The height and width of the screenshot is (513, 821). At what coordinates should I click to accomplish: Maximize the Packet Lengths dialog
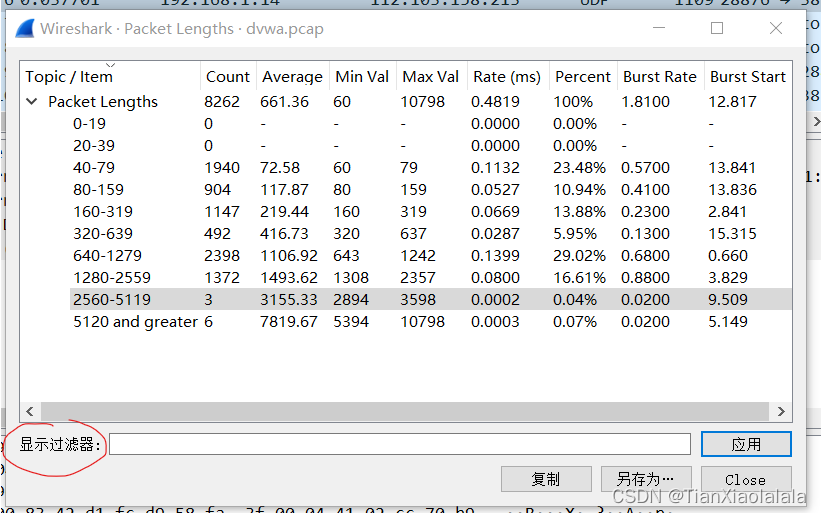pos(717,28)
